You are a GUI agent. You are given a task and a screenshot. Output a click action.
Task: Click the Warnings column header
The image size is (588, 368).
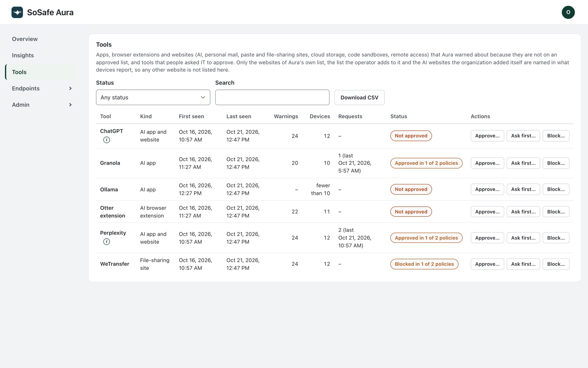pyautogui.click(x=286, y=116)
